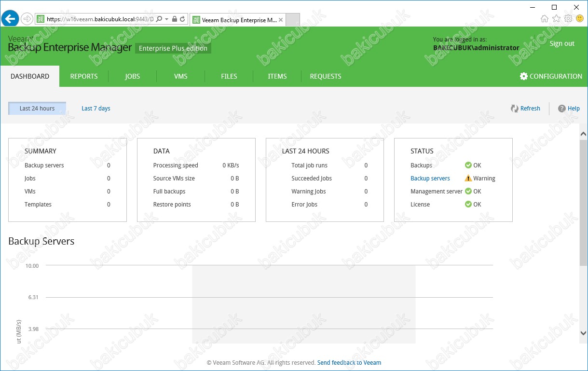Click the Veeam Backup Enterprise Manager logo
Image resolution: width=588 pixels, height=371 pixels.
(69, 44)
